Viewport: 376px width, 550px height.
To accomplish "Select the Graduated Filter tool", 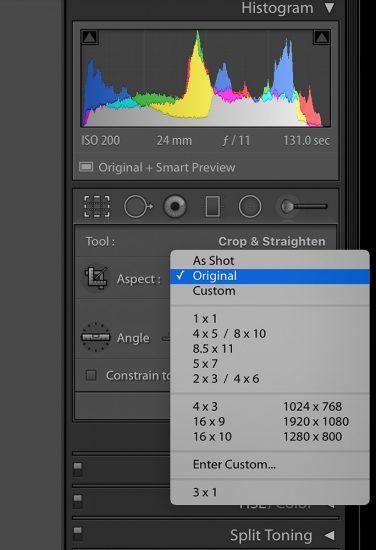I will 213,206.
